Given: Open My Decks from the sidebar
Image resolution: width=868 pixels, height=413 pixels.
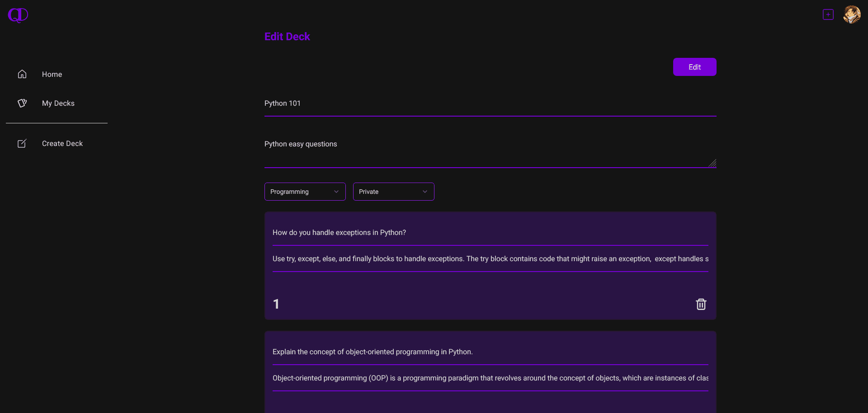Looking at the screenshot, I should pos(58,103).
